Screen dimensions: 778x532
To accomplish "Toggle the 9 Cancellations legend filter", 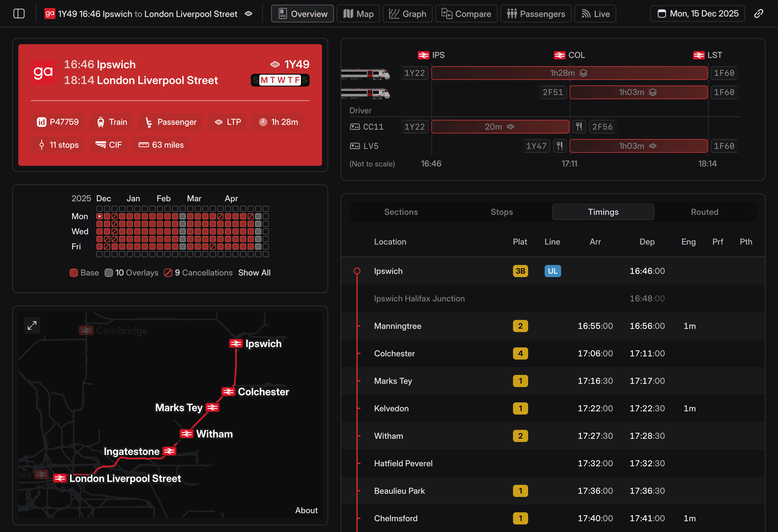I will pyautogui.click(x=198, y=273).
